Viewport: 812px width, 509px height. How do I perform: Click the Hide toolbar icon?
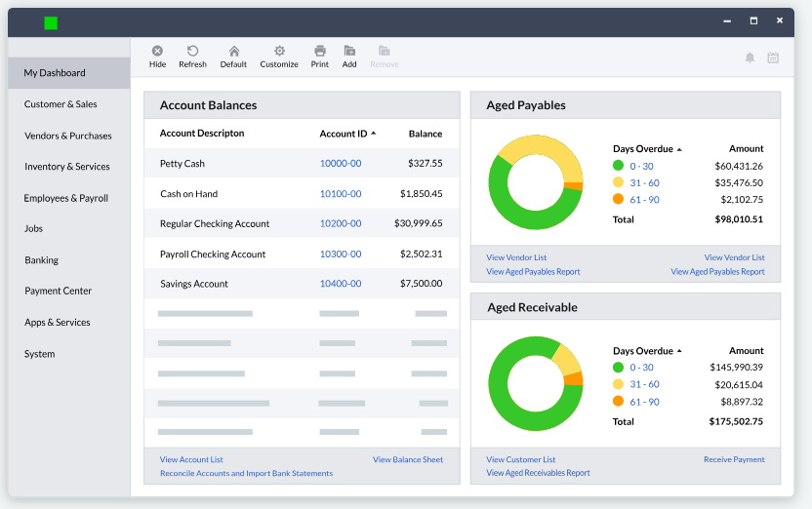pos(157,52)
